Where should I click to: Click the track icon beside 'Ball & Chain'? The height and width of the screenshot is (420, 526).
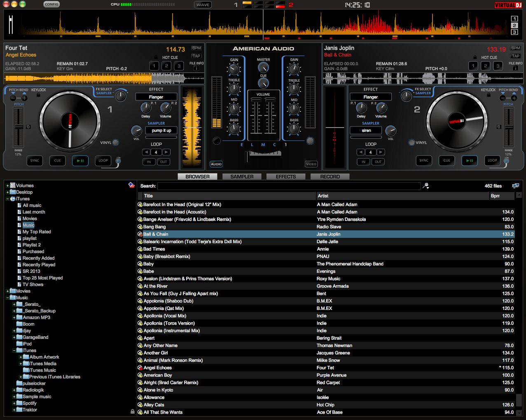[140, 234]
